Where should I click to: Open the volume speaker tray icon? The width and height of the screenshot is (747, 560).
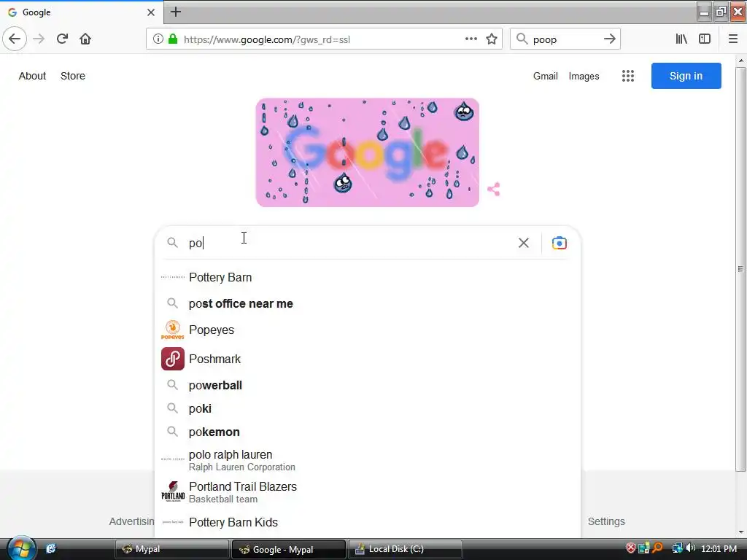pos(690,548)
